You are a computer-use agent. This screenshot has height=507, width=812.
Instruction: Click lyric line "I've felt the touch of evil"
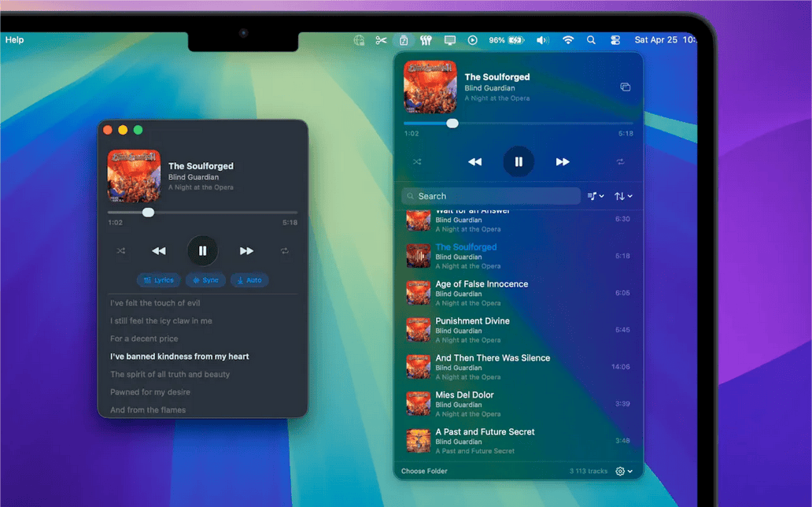[x=155, y=303]
